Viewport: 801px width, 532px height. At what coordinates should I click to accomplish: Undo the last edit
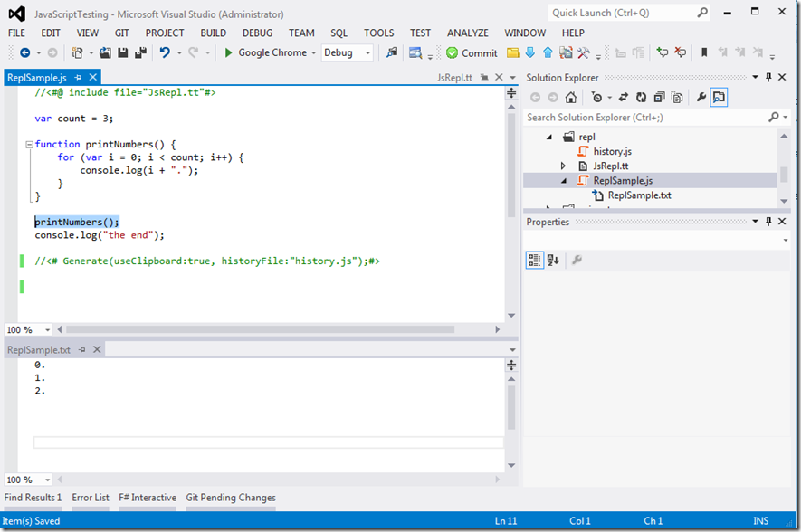(165, 52)
